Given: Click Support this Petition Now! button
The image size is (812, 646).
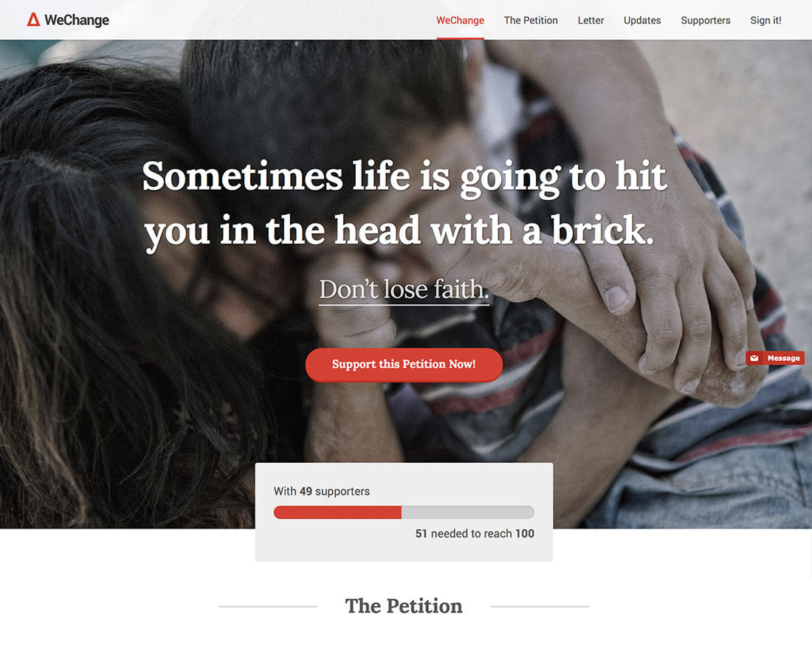Looking at the screenshot, I should click(x=404, y=365).
